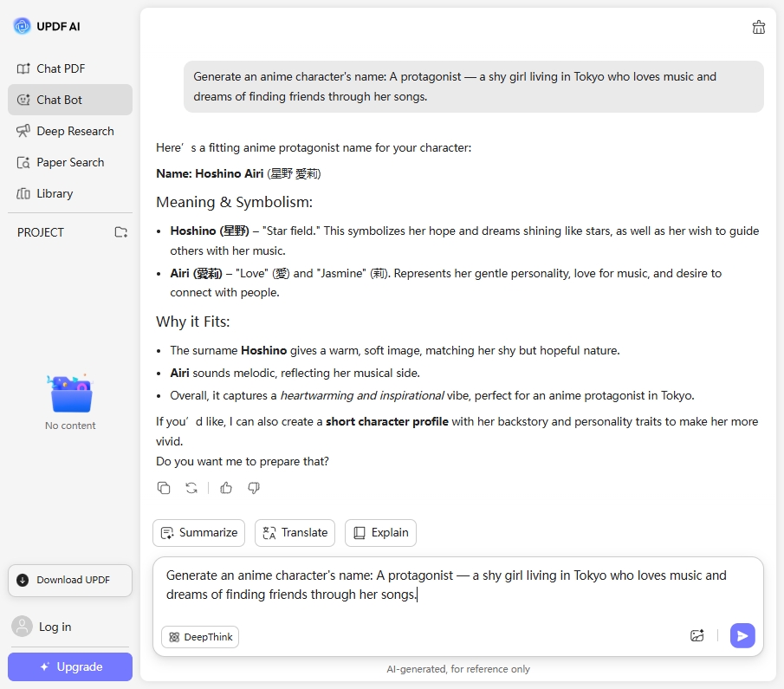Add new project folder icon
This screenshot has height=689, width=784.
pyautogui.click(x=121, y=232)
